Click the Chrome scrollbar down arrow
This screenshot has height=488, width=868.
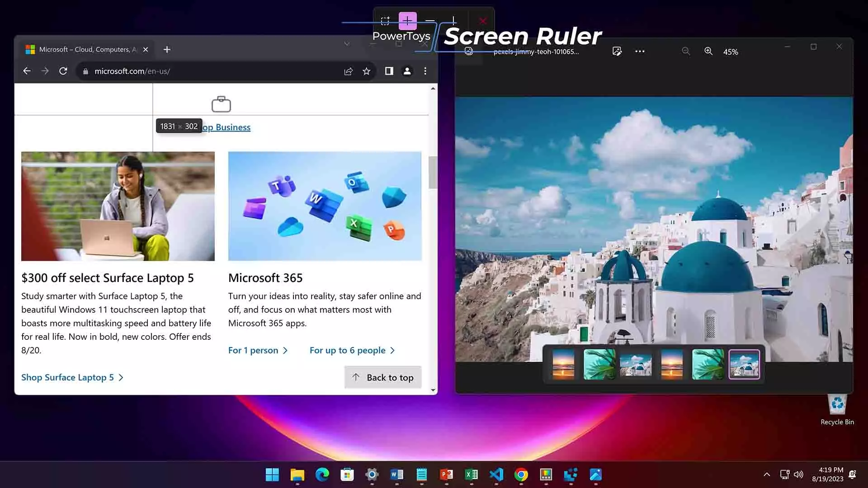[433, 390]
